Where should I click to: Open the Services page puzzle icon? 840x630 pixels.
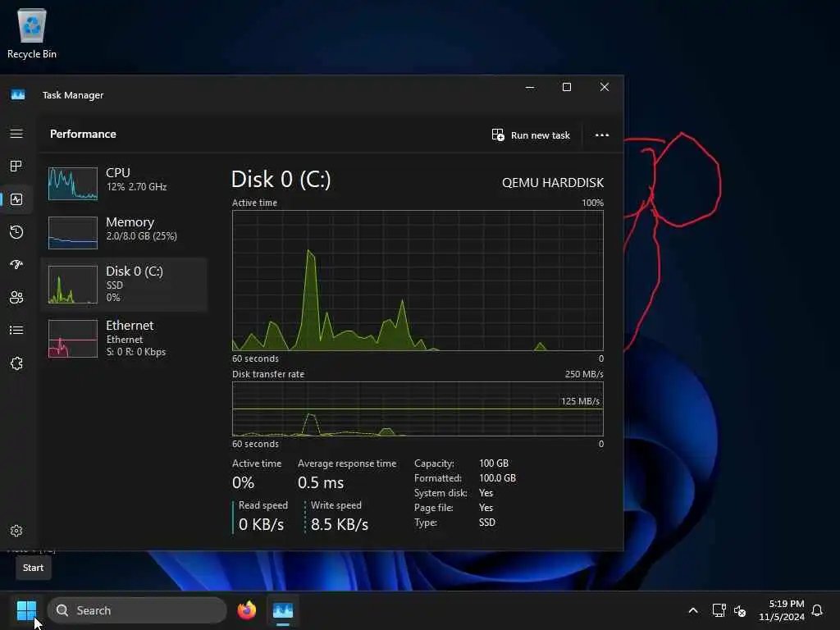(16, 363)
